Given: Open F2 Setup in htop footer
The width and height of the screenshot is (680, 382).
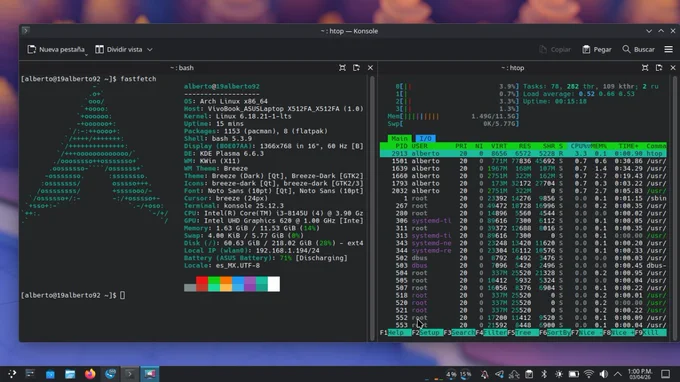Looking at the screenshot, I should (x=427, y=333).
